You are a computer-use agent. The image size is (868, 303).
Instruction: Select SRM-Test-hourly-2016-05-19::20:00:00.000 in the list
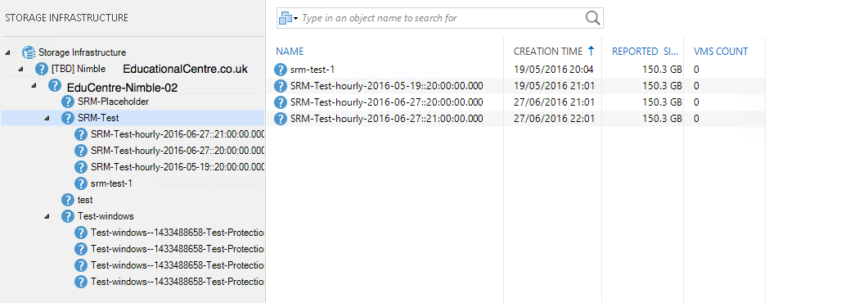click(x=386, y=86)
